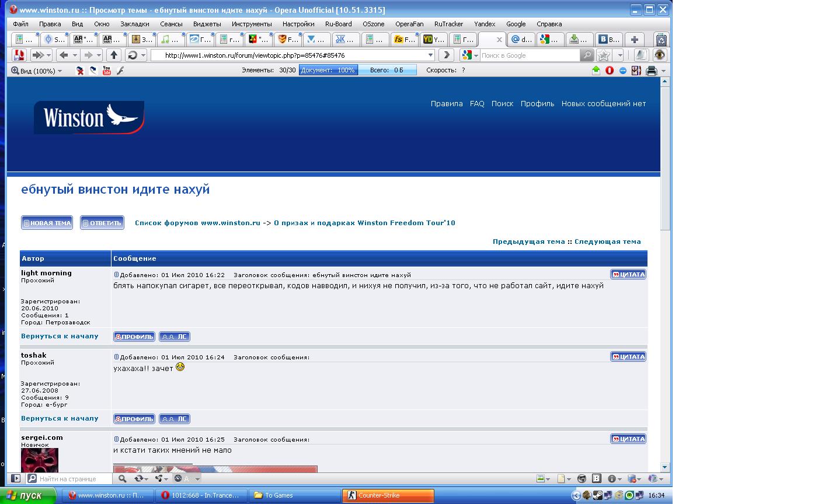Send toshak a private message via ЛС

175,419
